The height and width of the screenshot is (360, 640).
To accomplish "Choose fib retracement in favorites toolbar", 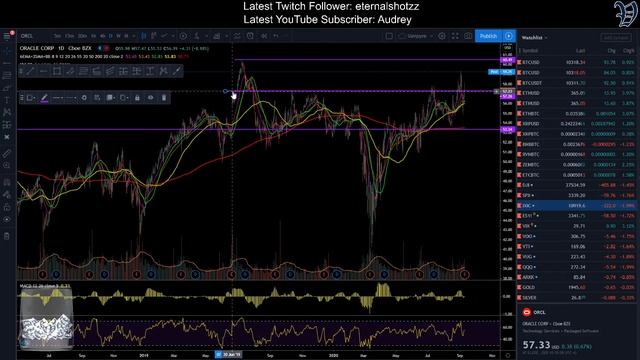I will (x=83, y=71).
